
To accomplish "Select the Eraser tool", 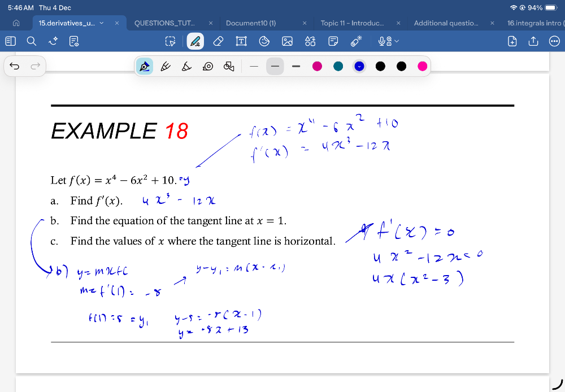I will (218, 41).
